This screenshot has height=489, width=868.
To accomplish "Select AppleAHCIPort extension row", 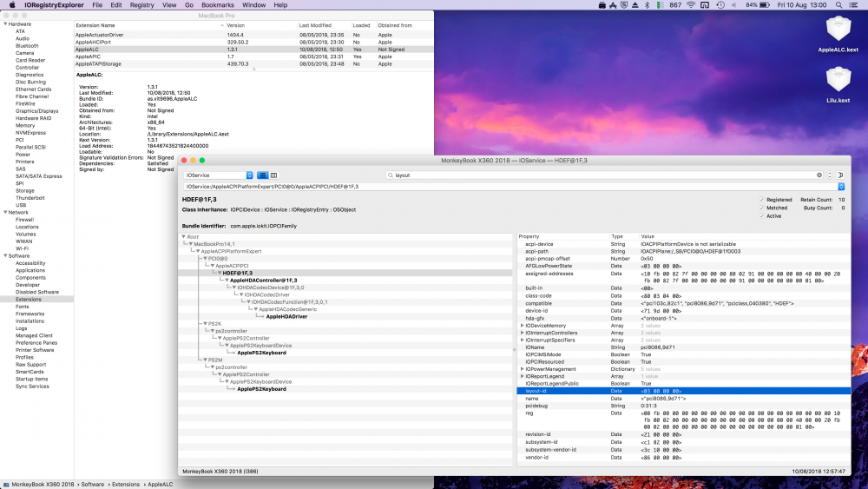I will [x=254, y=42].
